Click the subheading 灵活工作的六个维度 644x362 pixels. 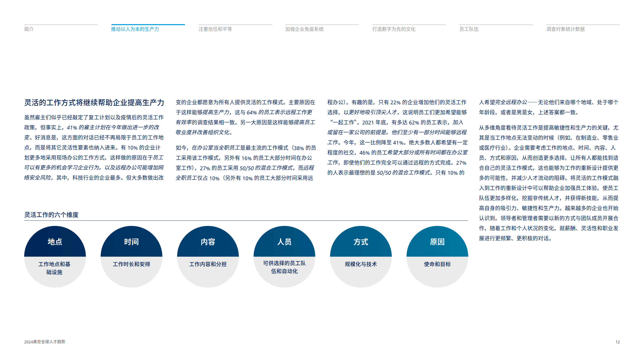pos(51,215)
